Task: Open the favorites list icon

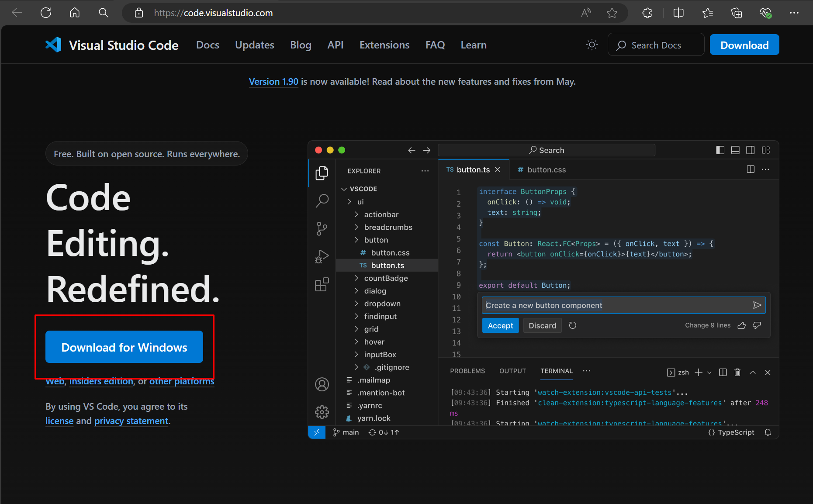Action: pyautogui.click(x=708, y=13)
